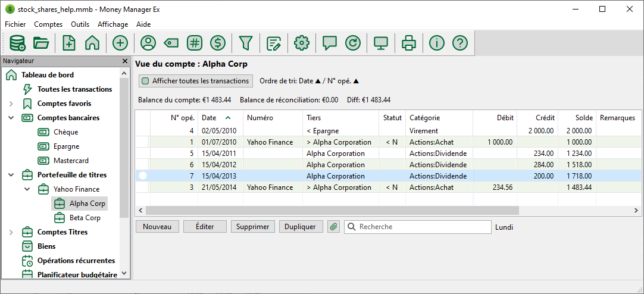Open Settings gear toolbar icon
This screenshot has width=644, height=294.
[301, 43]
